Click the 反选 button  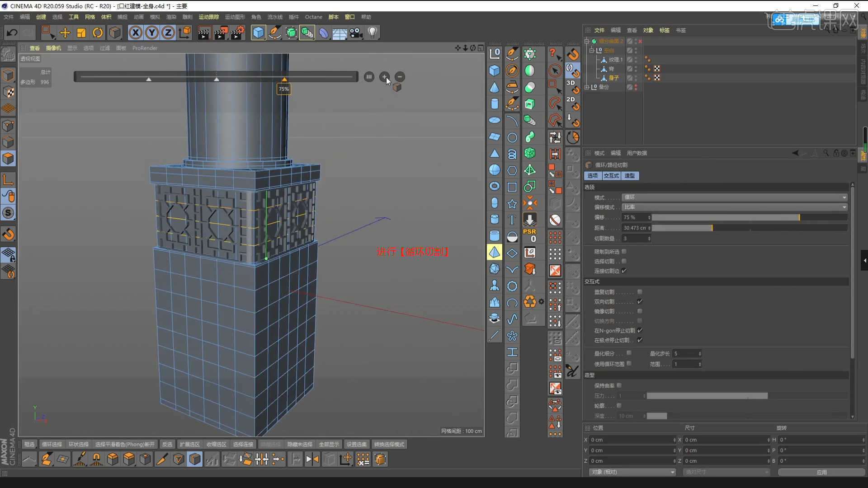point(167,445)
